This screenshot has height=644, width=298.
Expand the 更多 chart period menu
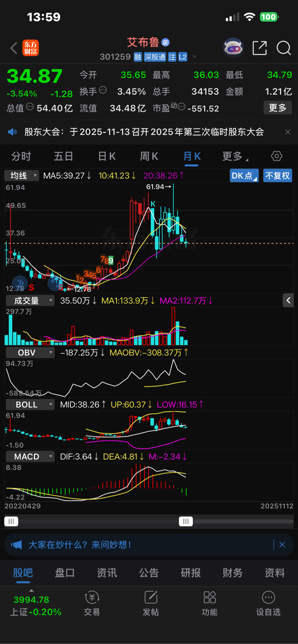235,156
